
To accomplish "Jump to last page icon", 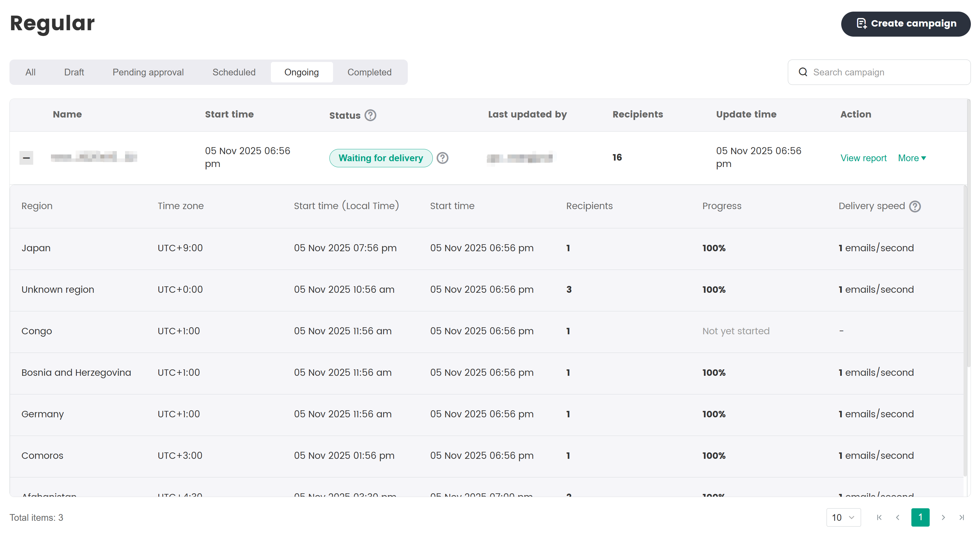I will pos(961,517).
